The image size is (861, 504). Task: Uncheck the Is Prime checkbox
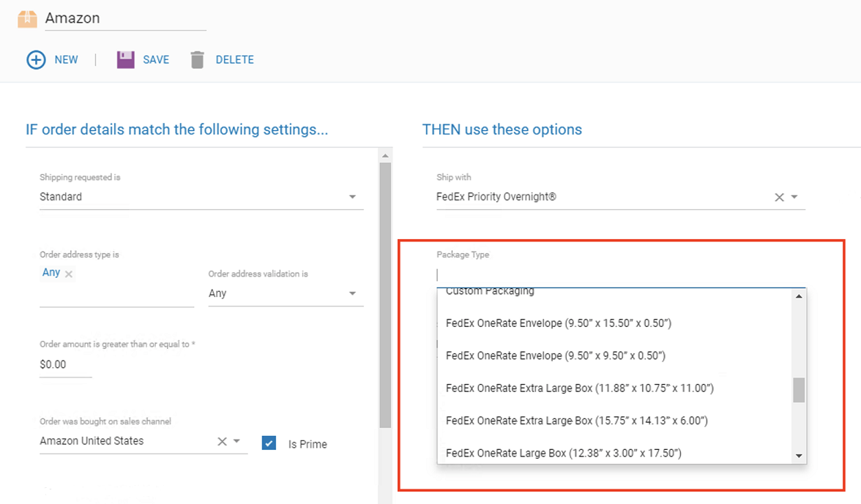pos(269,443)
